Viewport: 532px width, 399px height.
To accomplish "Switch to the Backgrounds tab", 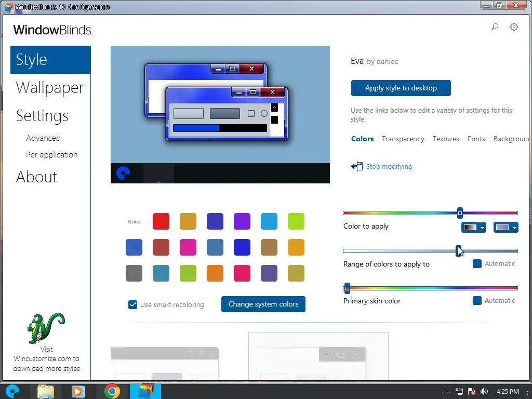I will pos(511,139).
